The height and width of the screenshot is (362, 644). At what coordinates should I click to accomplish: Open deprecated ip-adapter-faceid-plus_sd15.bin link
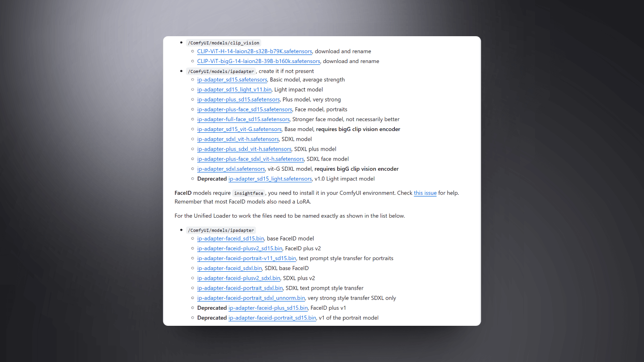click(x=268, y=308)
